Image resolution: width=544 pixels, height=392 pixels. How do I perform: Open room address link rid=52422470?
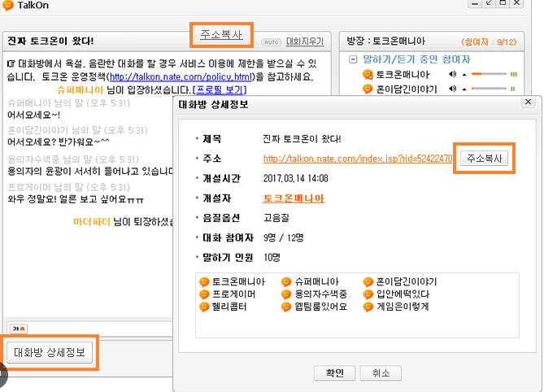pos(358,159)
